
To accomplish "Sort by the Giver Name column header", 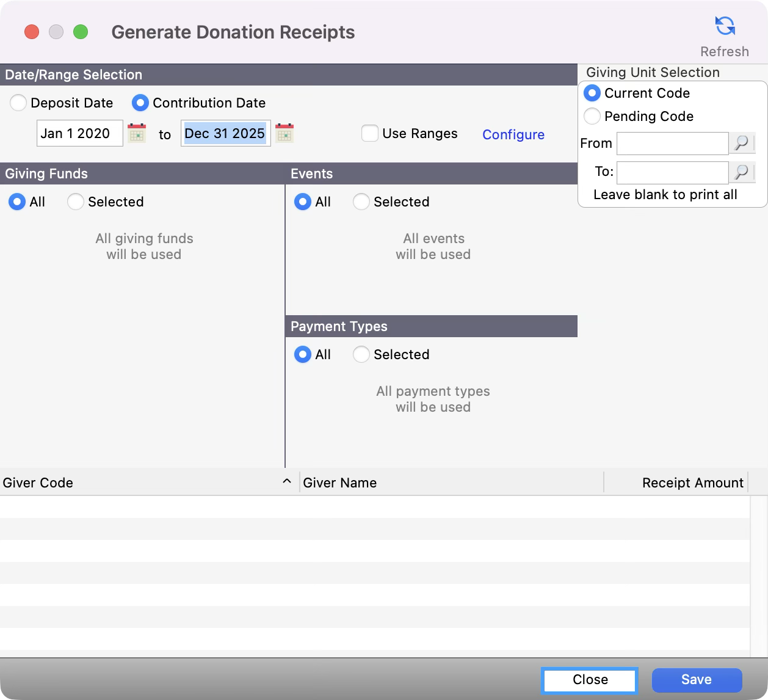I will [x=452, y=483].
